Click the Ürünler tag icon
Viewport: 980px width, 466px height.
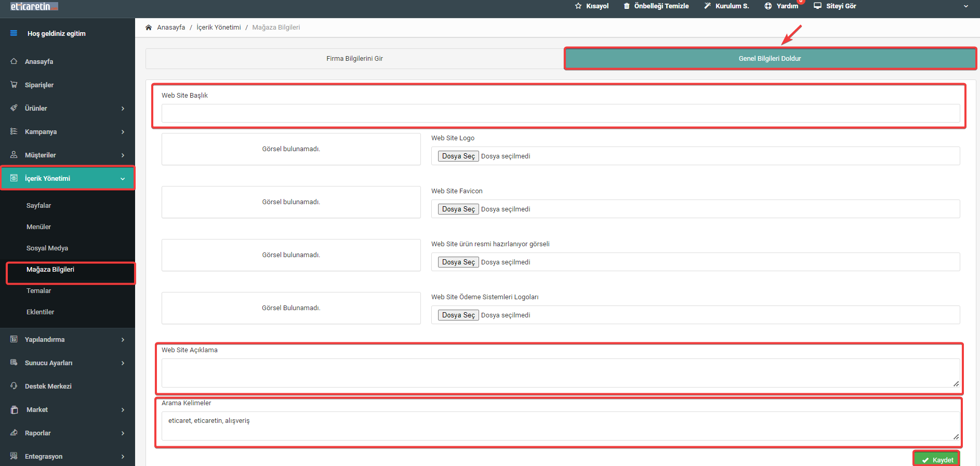(14, 108)
